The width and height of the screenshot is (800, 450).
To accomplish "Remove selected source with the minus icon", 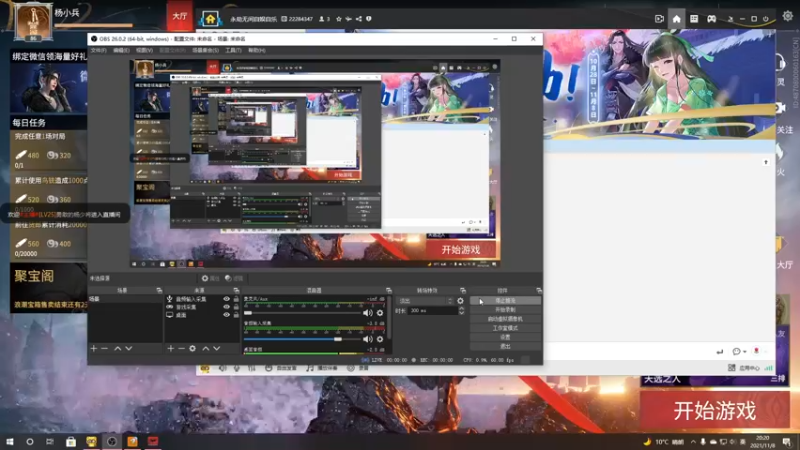I will click(x=181, y=348).
